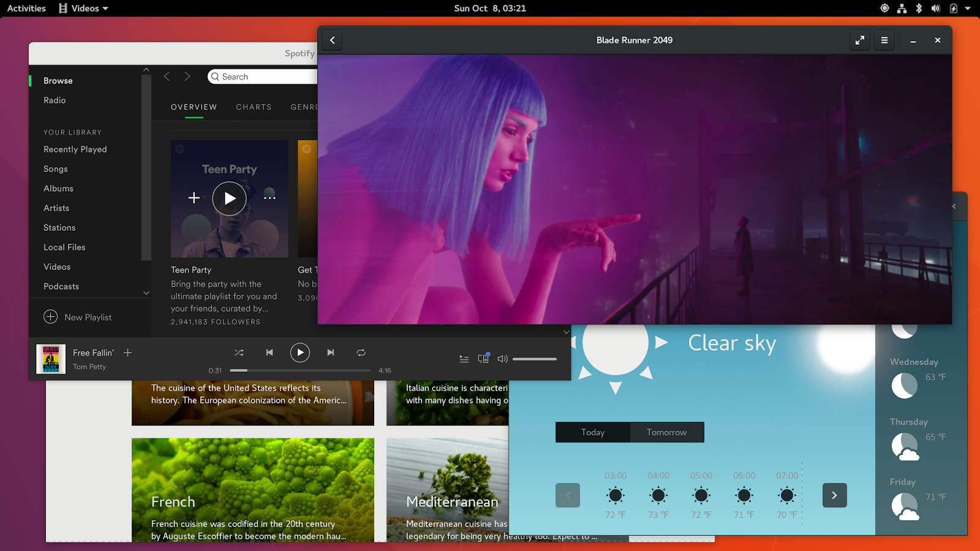This screenshot has width=980, height=551.
Task: Toggle repeat mode in Spotify
Action: (x=361, y=353)
